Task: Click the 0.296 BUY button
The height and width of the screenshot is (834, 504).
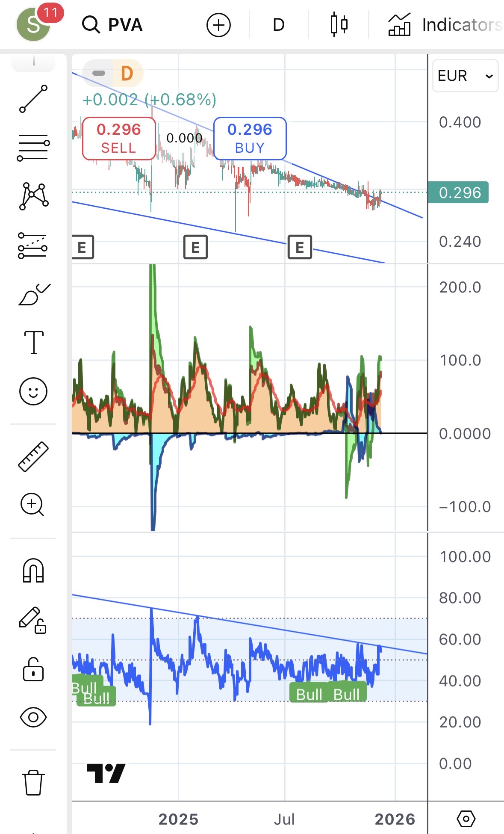Action: tap(250, 138)
